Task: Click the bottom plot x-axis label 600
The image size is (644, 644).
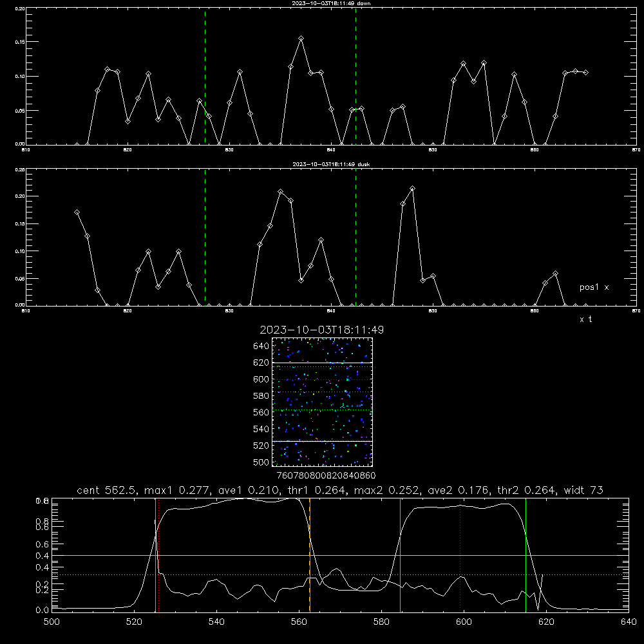Action: [464, 622]
